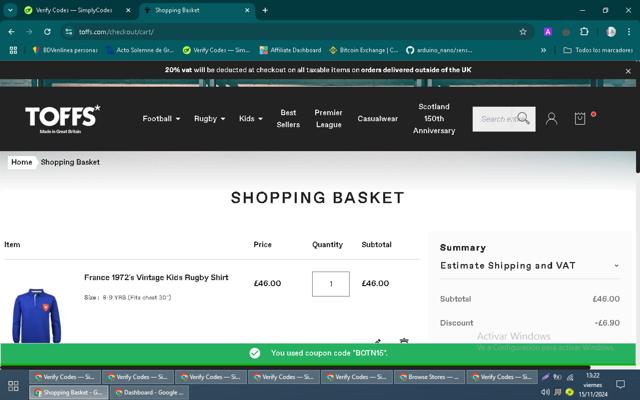This screenshot has width=640, height=400.
Task: Open Shopping Basket taskbar window
Action: point(69,392)
